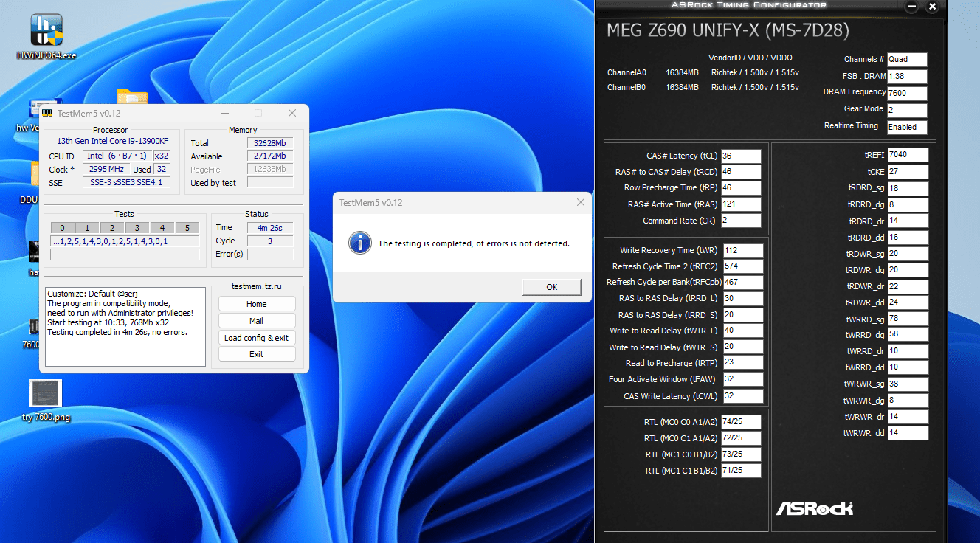
Task: Click the SSE-3 sSSE3 SSE4.1 field
Action: 126,182
